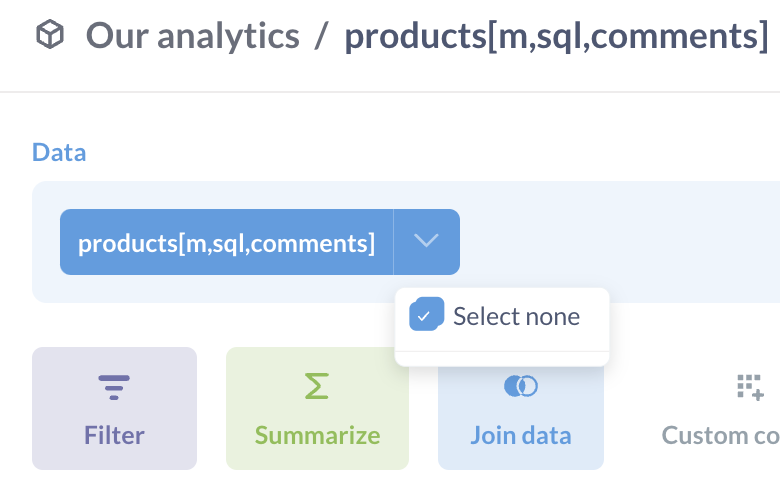The height and width of the screenshot is (482, 780).
Task: Uncheck the Select none checkbox
Action: [426, 314]
